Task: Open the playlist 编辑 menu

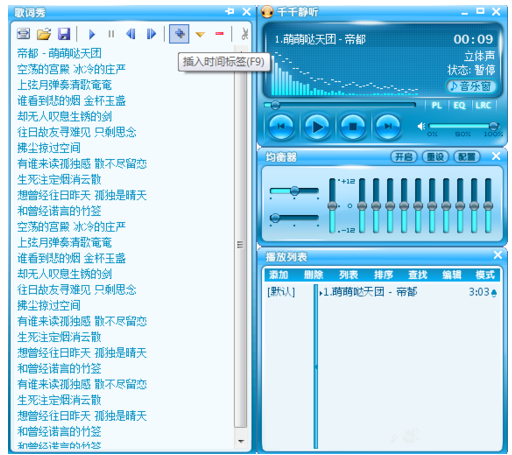Action: pyautogui.click(x=452, y=275)
